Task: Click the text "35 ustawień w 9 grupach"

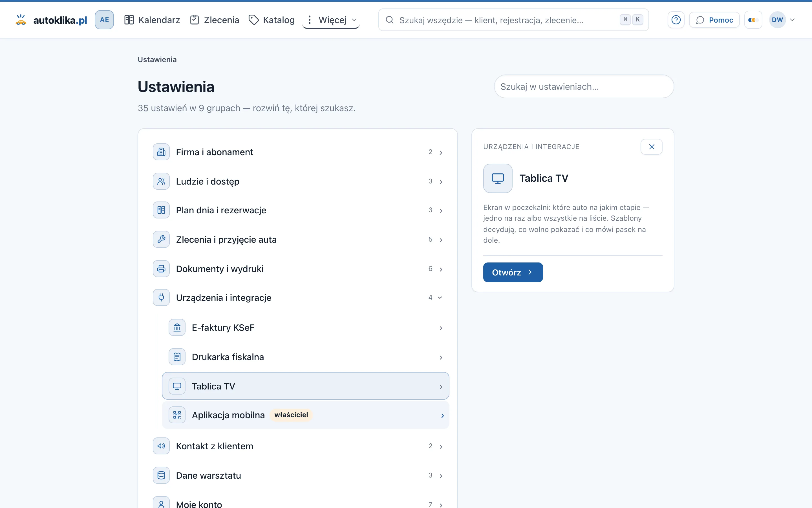Action: [x=189, y=108]
